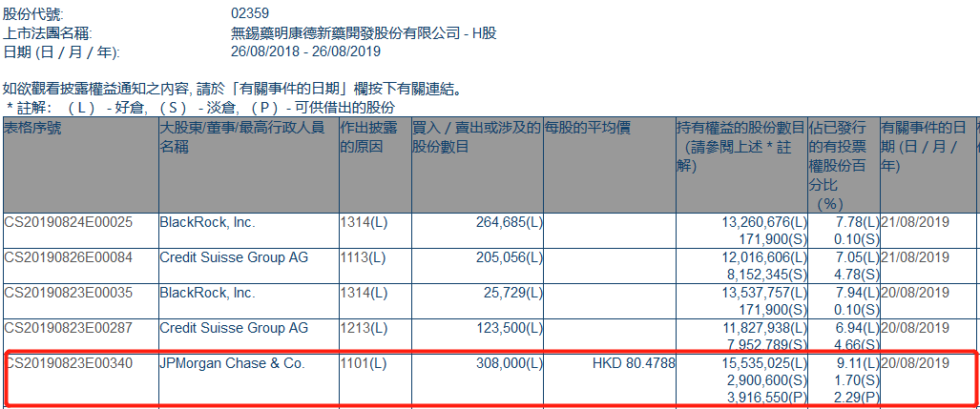Click the holding 11,827,938(L)
This screenshot has width=980, height=409.
click(762, 328)
